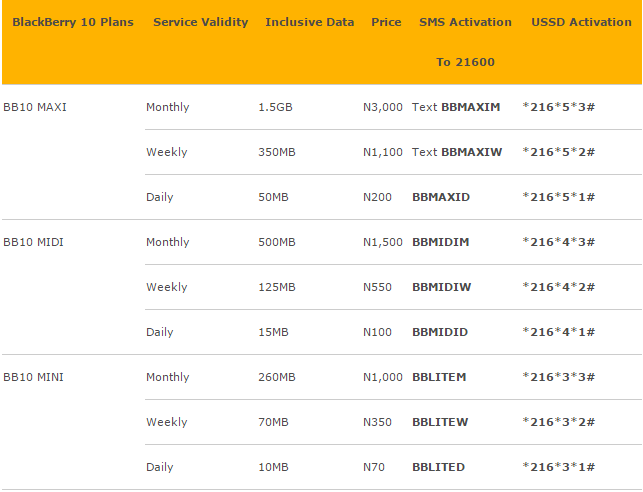Select USSD code '*216*4*2#'

click(x=559, y=287)
